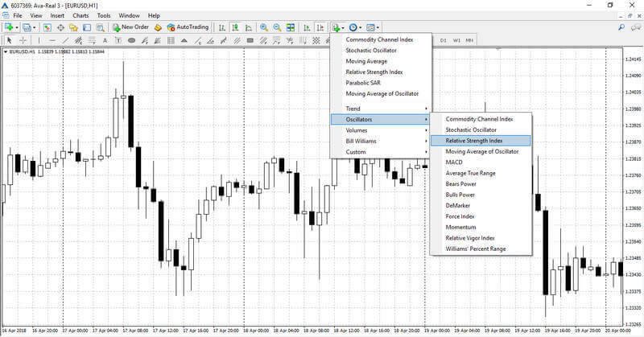This screenshot has width=644, height=337.
Task: Select Force Index oscillator
Action: pos(481,216)
